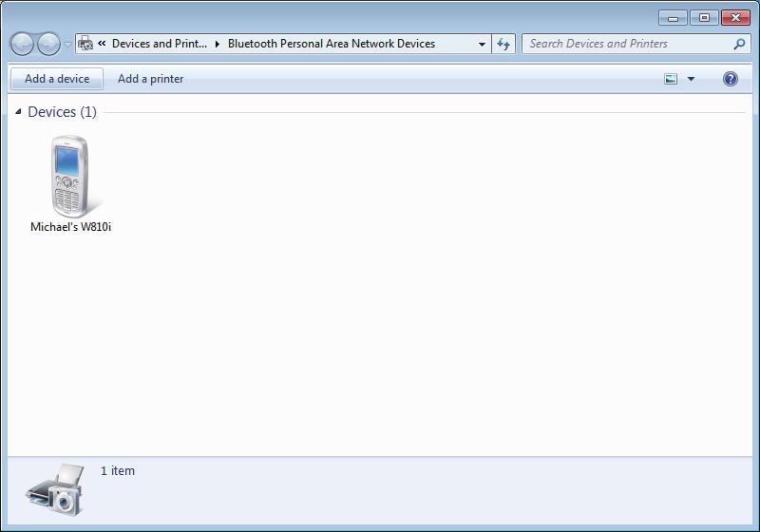Collapse the Devices (1) group triangle
The image size is (760, 532).
[18, 112]
